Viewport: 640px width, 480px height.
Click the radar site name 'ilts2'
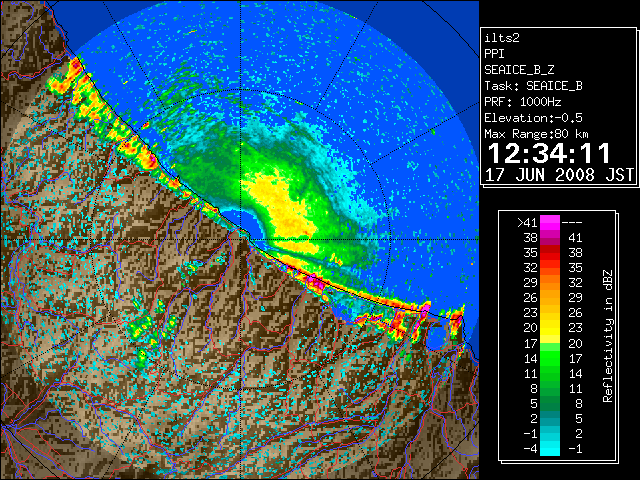[x=502, y=38]
